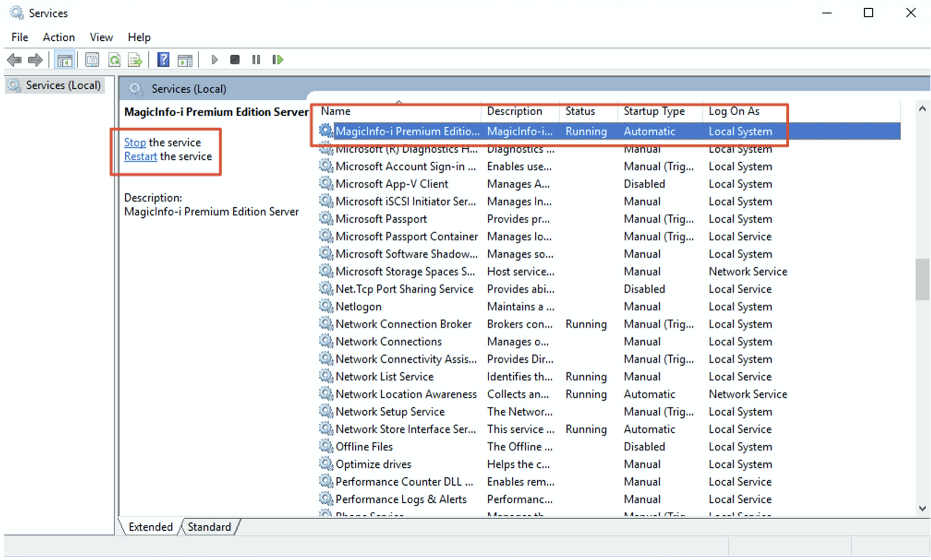The image size is (931, 560).
Task: Click gear icon of Network List Service
Action: [x=326, y=376]
